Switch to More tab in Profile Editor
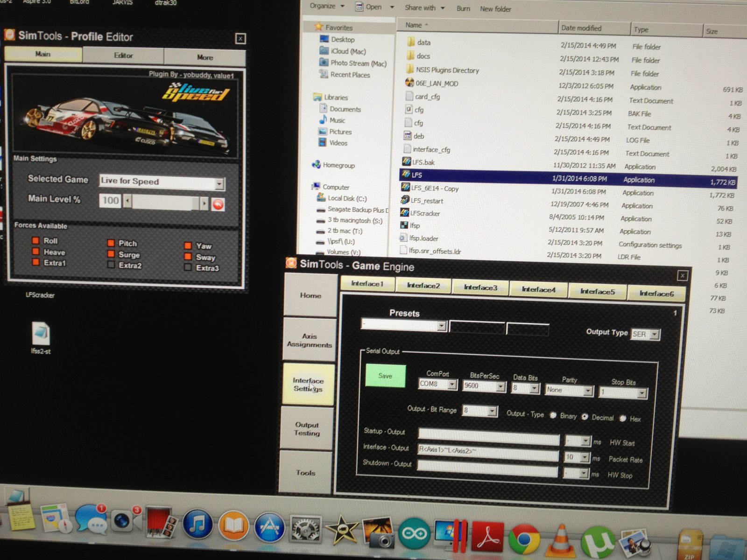 [205, 57]
